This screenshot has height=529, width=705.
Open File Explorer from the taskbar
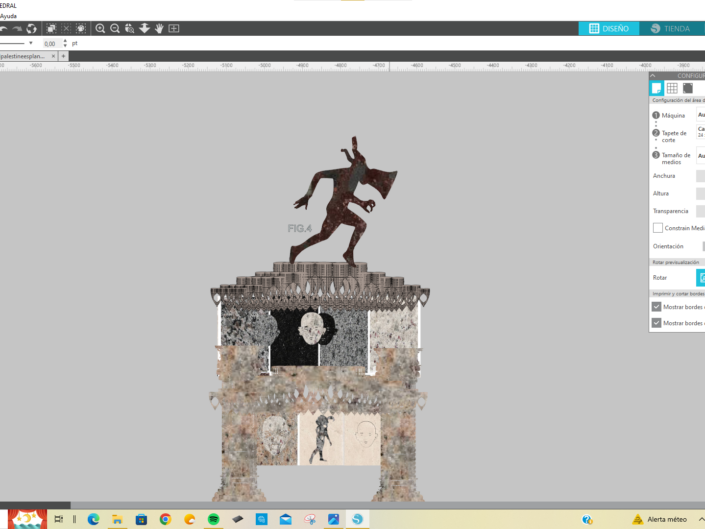[117, 520]
